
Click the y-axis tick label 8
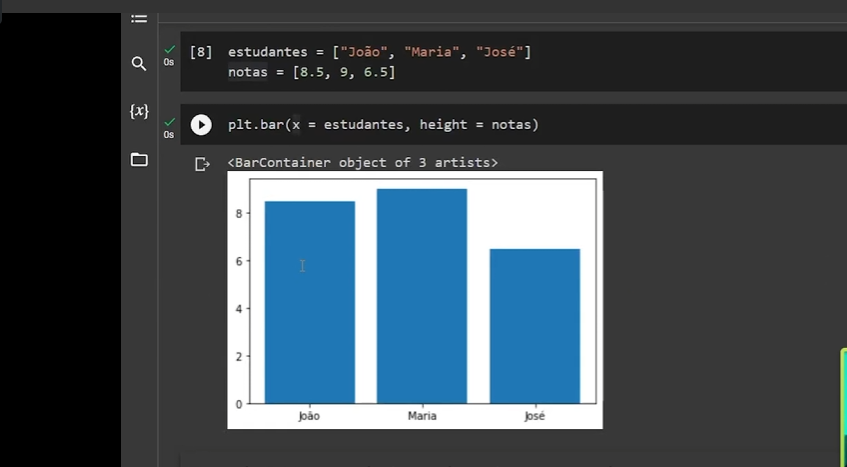pos(240,213)
